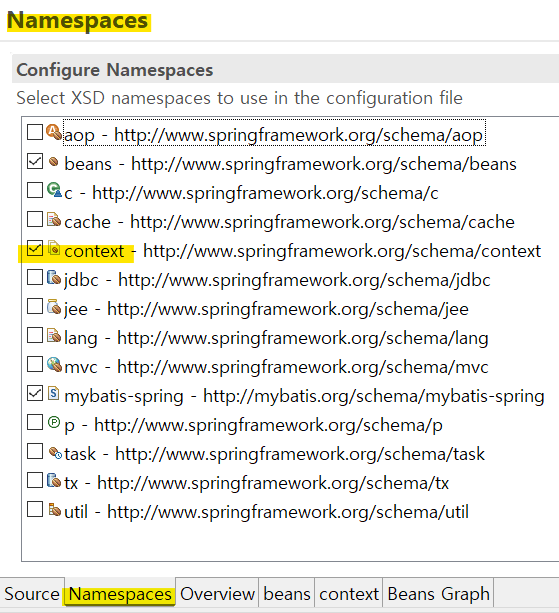The image size is (559, 613).
Task: Click the jdbc namespace icon
Action: [54, 278]
